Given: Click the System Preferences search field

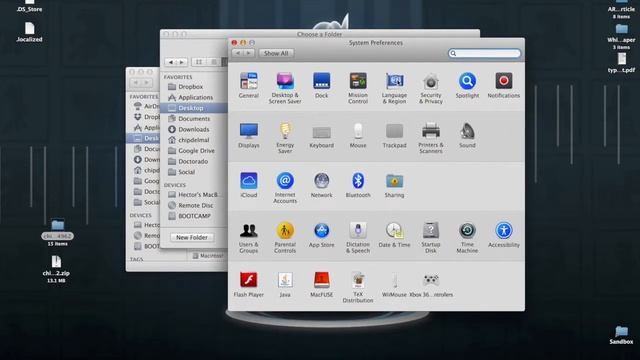Looking at the screenshot, I should point(484,53).
